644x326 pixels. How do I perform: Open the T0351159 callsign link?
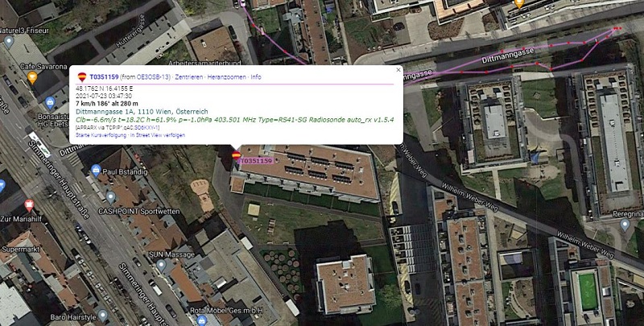tap(104, 76)
